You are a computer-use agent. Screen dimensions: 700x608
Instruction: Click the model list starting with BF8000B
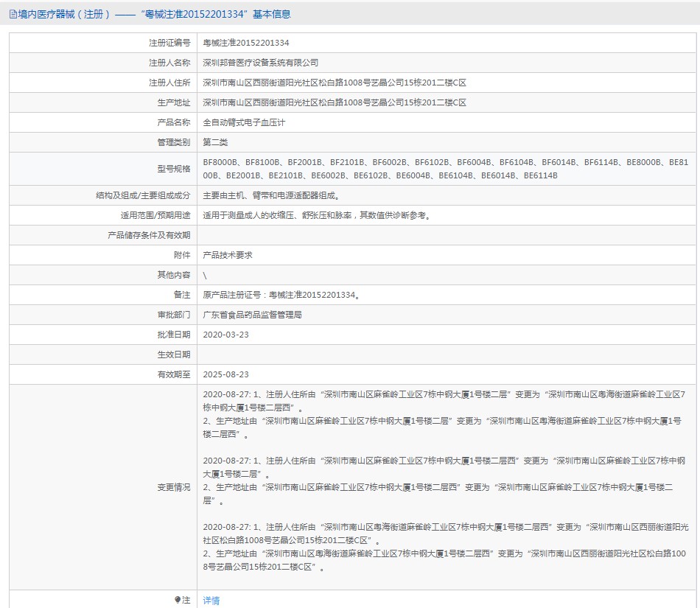point(446,169)
